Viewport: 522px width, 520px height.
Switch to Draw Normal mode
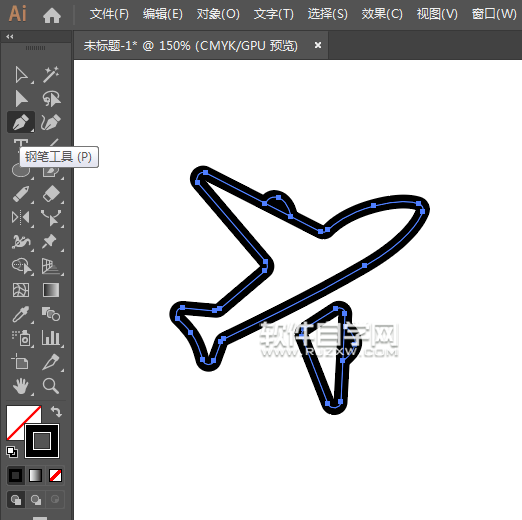[16, 499]
